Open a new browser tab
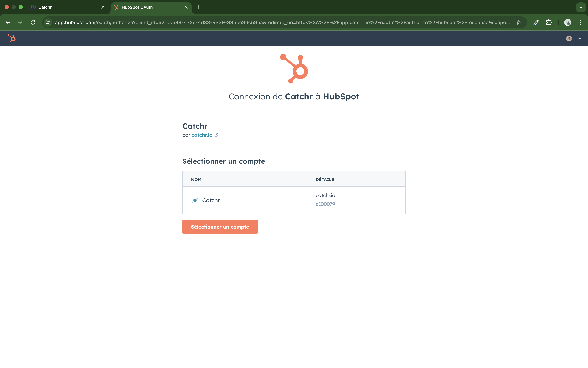 pyautogui.click(x=199, y=7)
